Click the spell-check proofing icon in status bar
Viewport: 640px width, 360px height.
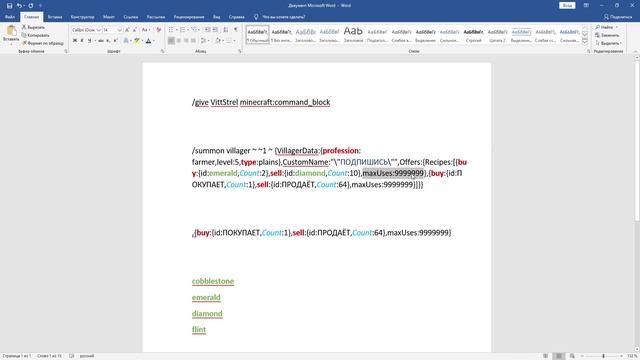click(x=71, y=356)
